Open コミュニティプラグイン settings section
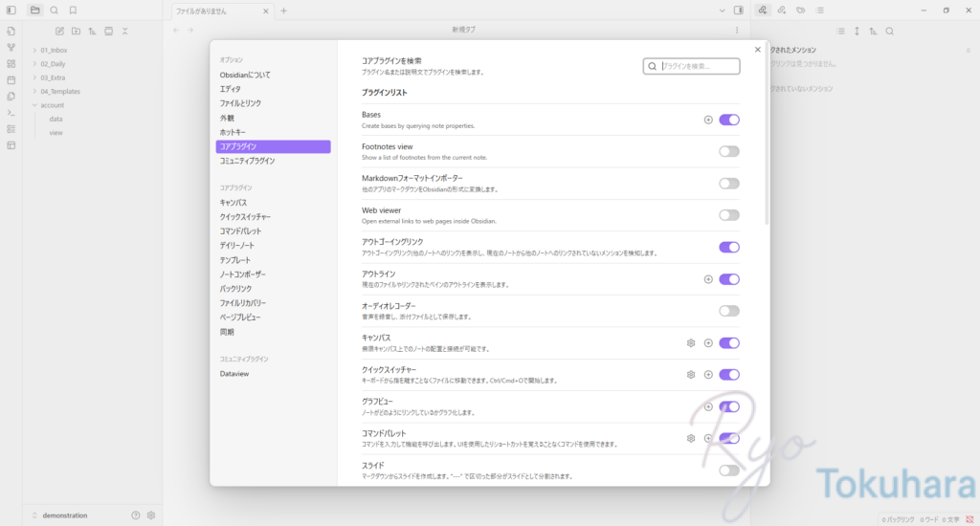The image size is (980, 526). (247, 161)
